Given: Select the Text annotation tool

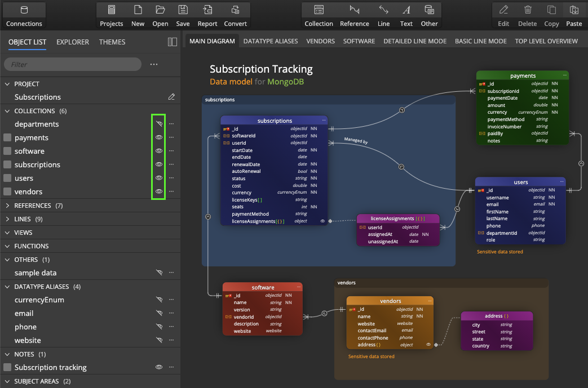Looking at the screenshot, I should (x=406, y=10).
